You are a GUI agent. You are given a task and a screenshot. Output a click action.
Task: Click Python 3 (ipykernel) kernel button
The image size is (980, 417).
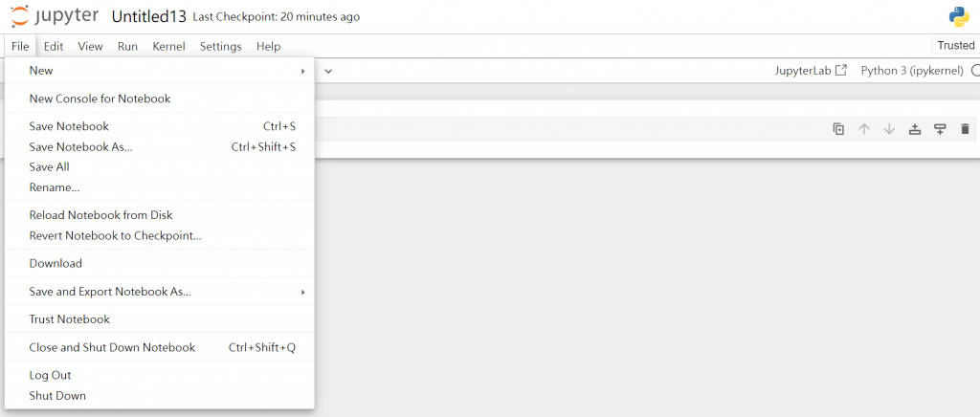pos(912,71)
